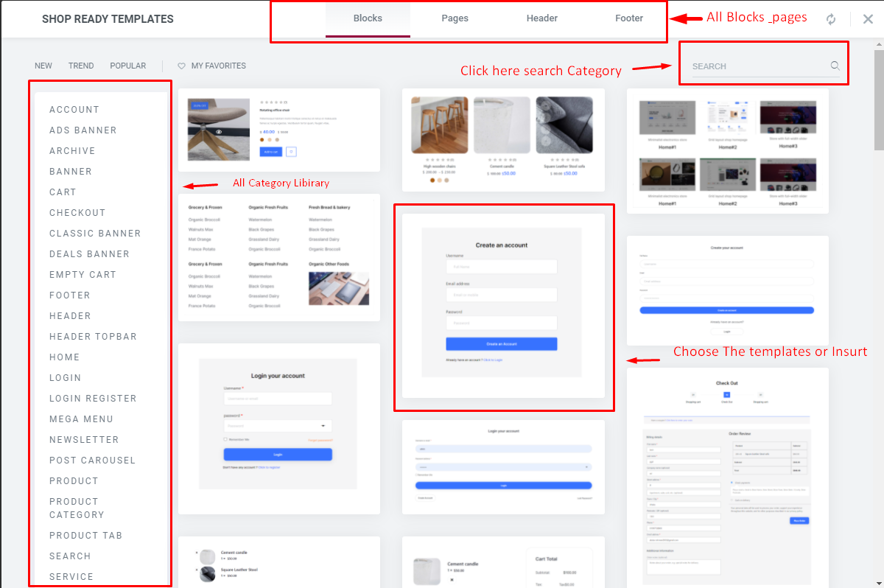Click the eye icon on office chair image
Image resolution: width=884 pixels, height=588 pixels.
(x=219, y=131)
